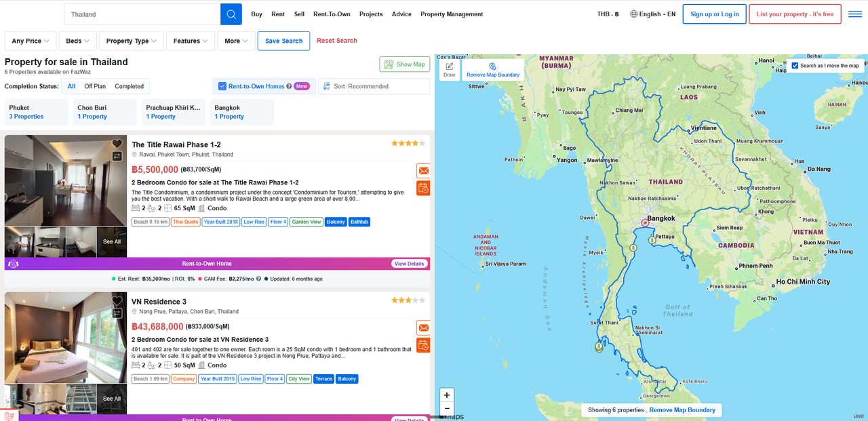Expand the More filters dropdown
This screenshot has height=421, width=868.
(236, 41)
